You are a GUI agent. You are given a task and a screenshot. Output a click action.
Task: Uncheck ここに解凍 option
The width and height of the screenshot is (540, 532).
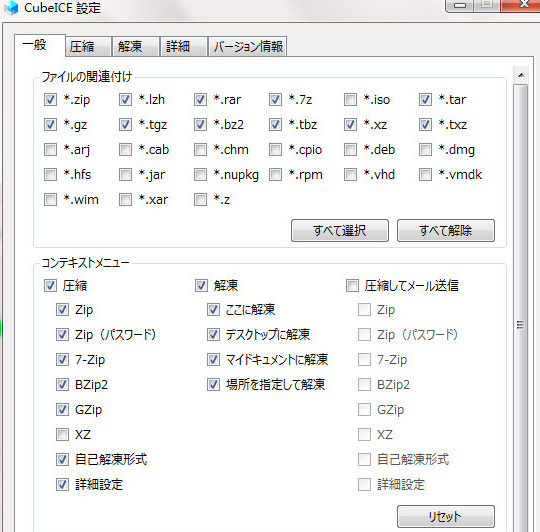point(213,310)
